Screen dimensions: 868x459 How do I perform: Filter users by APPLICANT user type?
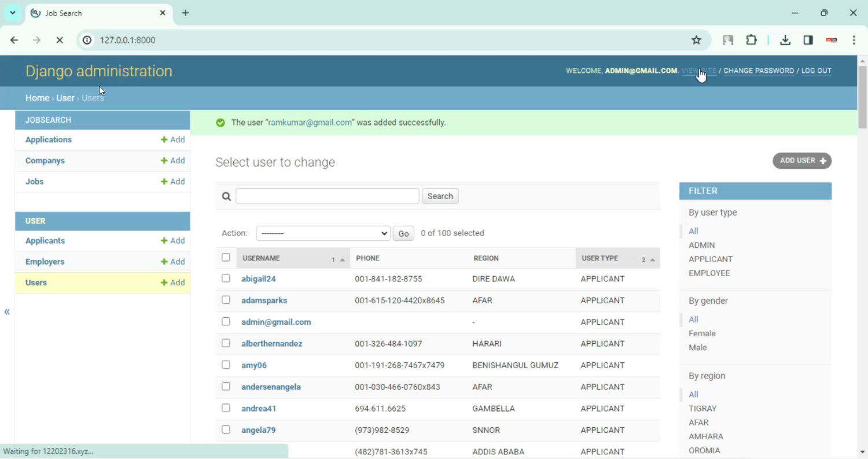click(710, 259)
